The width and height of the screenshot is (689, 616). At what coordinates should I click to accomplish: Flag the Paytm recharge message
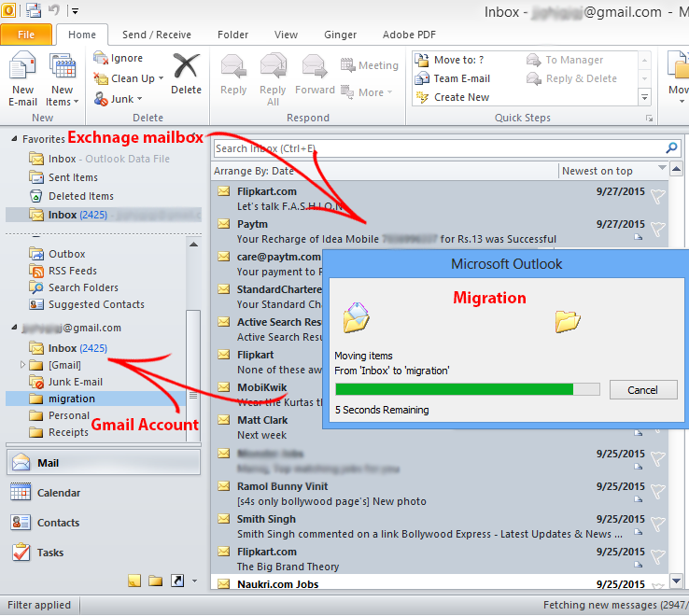(658, 229)
